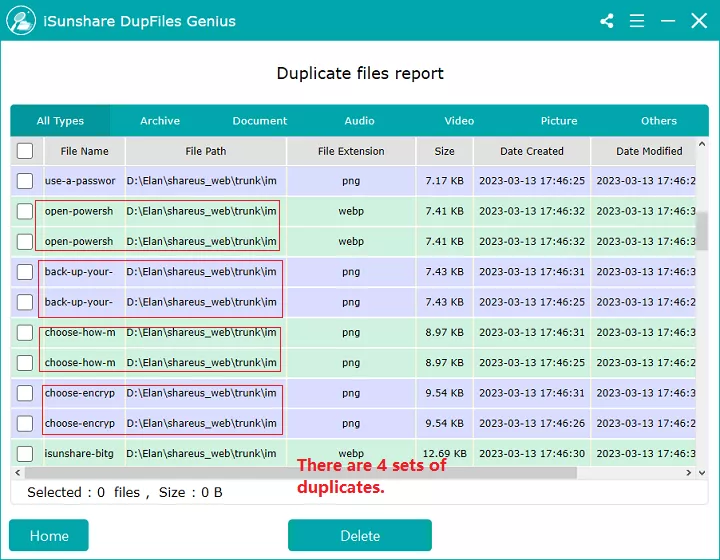Image resolution: width=720 pixels, height=560 pixels.
Task: Tick checkbox for 12.69 KB webp file
Action: coord(25,454)
